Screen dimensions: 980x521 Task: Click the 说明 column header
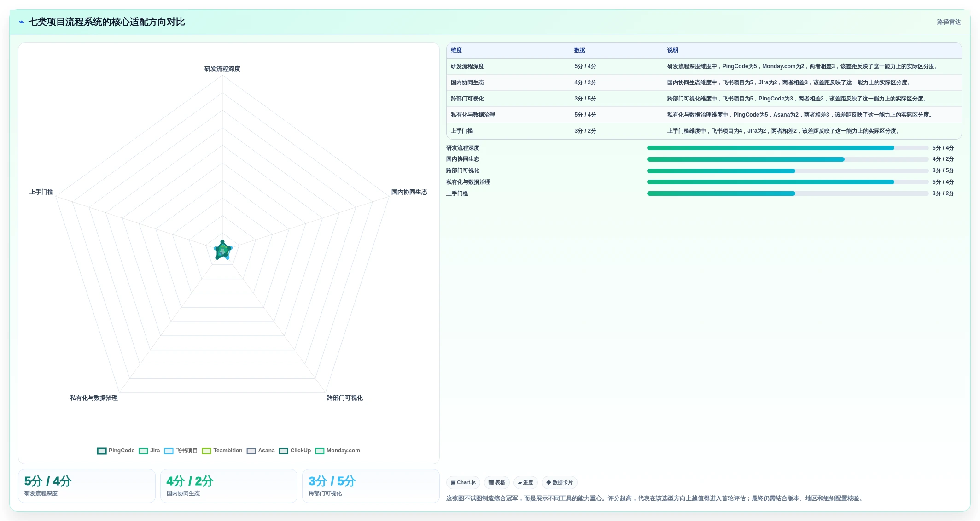point(673,50)
